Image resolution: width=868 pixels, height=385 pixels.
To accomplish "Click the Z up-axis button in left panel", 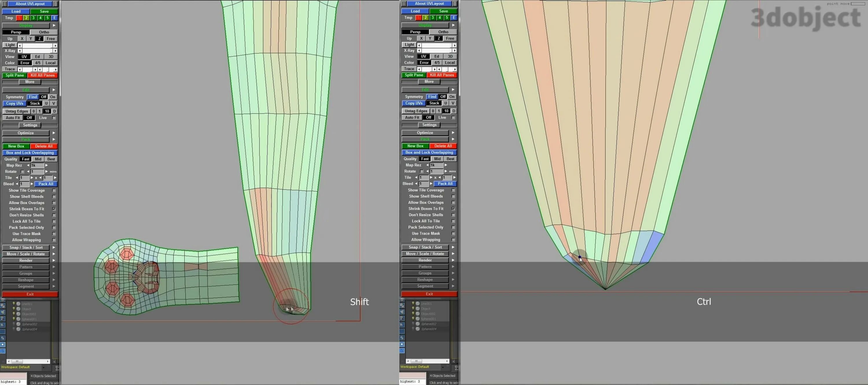I will (x=39, y=39).
